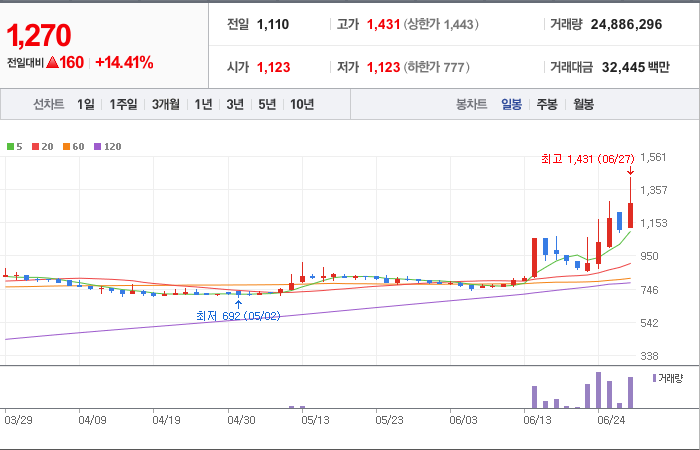Show the 3개월 line chart
The width and height of the screenshot is (700, 450).
[166, 104]
